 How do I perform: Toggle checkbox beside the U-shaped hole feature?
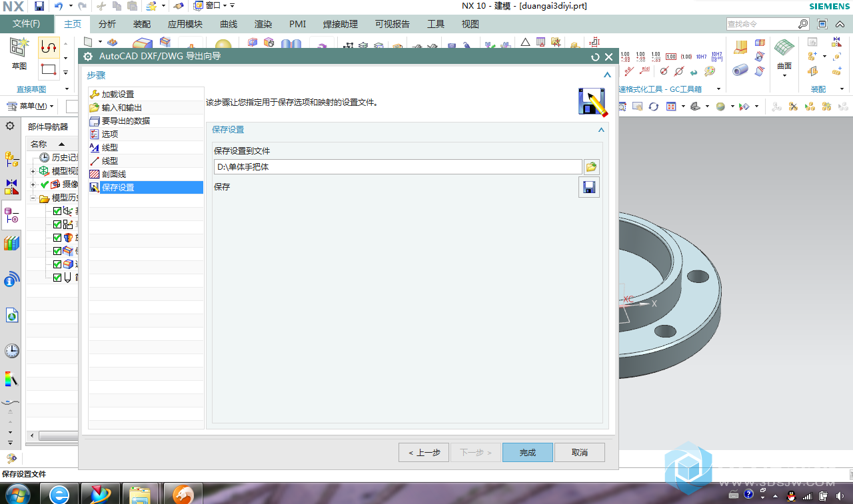(x=57, y=278)
